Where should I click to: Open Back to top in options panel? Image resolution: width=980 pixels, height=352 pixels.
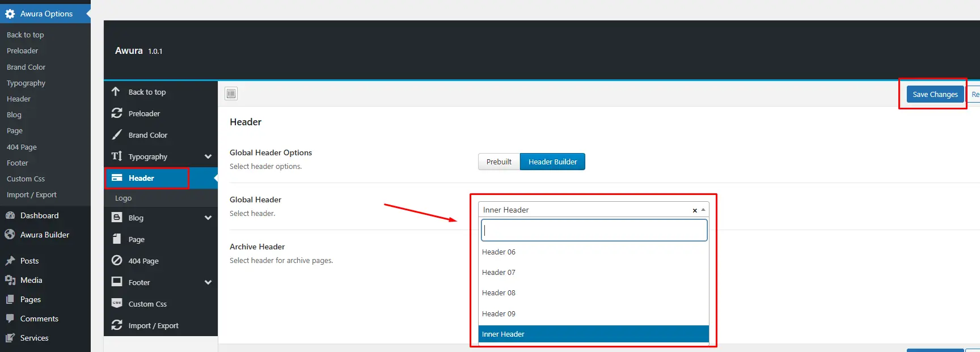click(x=160, y=92)
